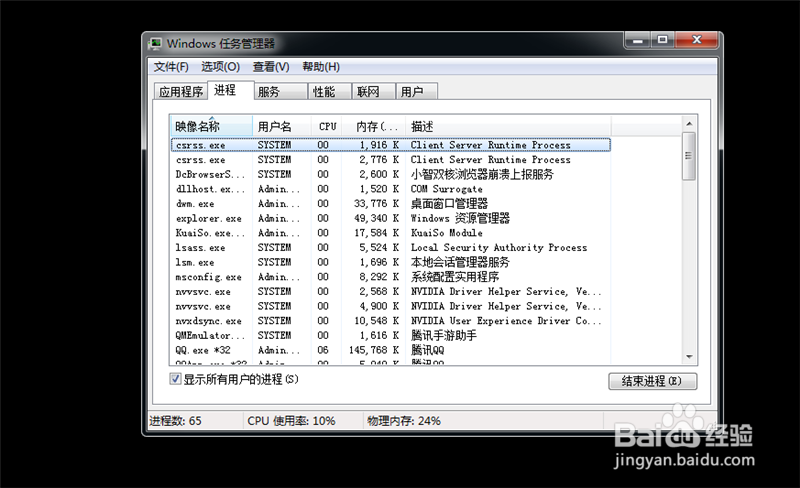Image resolution: width=800 pixels, height=488 pixels.
Task: Click the 本地会话管理器服务 description
Action: coord(460,262)
